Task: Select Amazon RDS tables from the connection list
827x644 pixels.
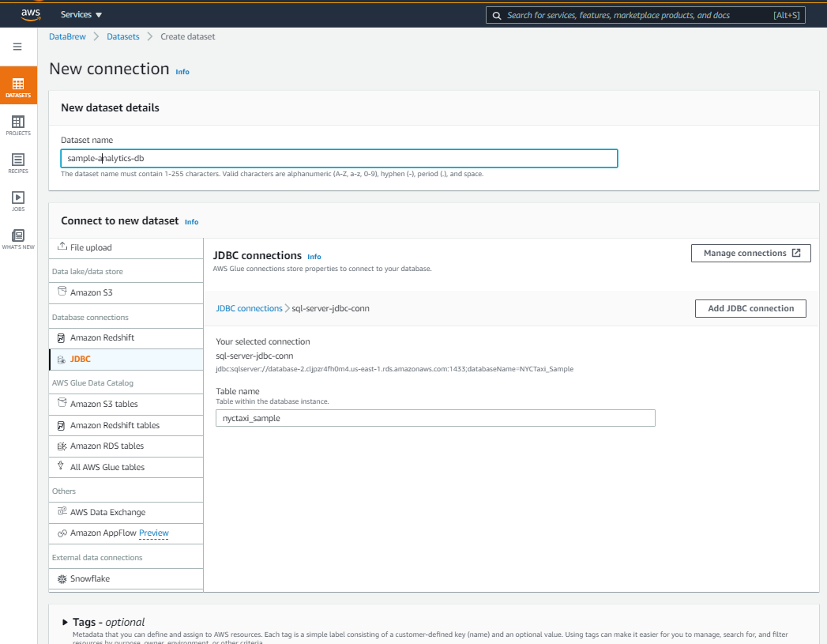Action: pos(63,446)
